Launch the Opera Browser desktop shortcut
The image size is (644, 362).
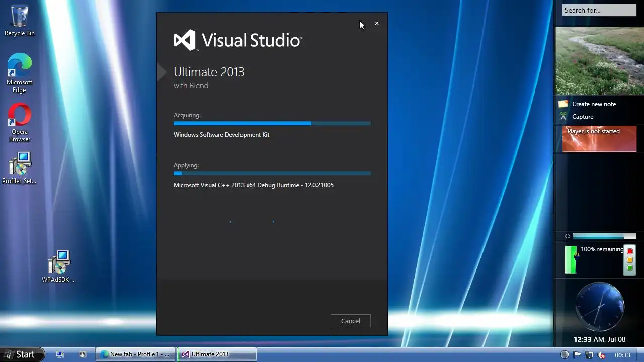tap(19, 123)
